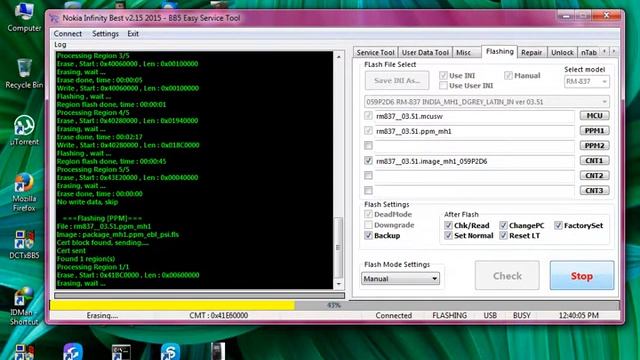The width and height of the screenshot is (640, 360).
Task: Click the Exit menu item
Action: coord(133,34)
